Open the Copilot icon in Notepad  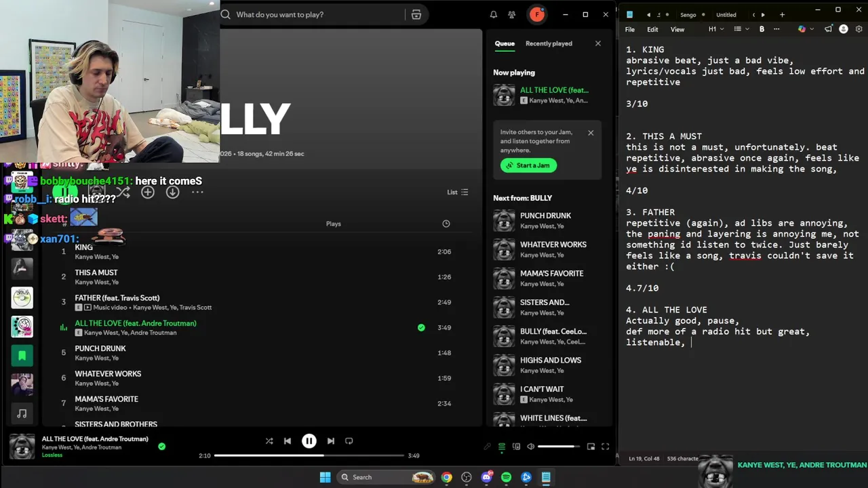point(802,29)
